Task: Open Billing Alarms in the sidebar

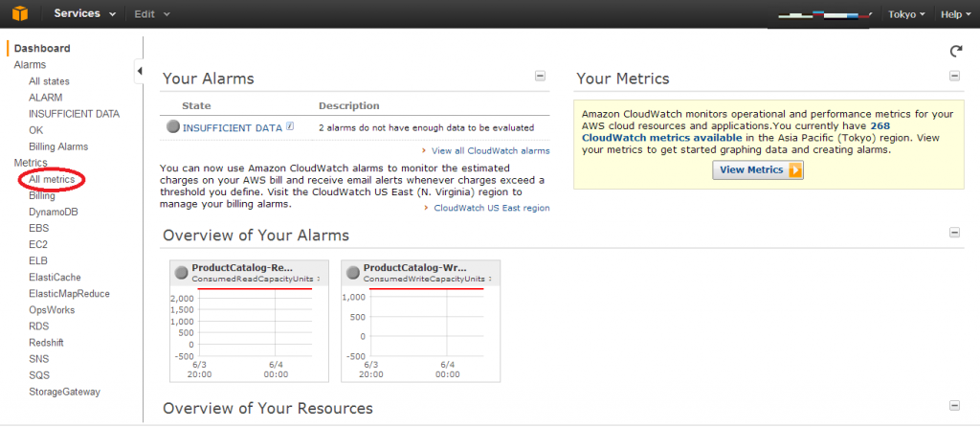Action: tap(58, 146)
